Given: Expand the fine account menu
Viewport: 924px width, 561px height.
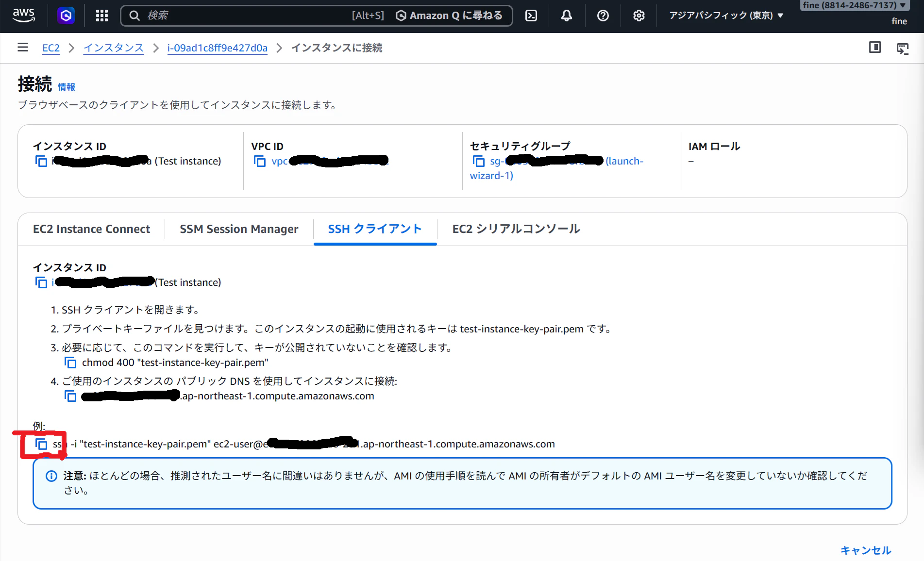Looking at the screenshot, I should point(854,5).
